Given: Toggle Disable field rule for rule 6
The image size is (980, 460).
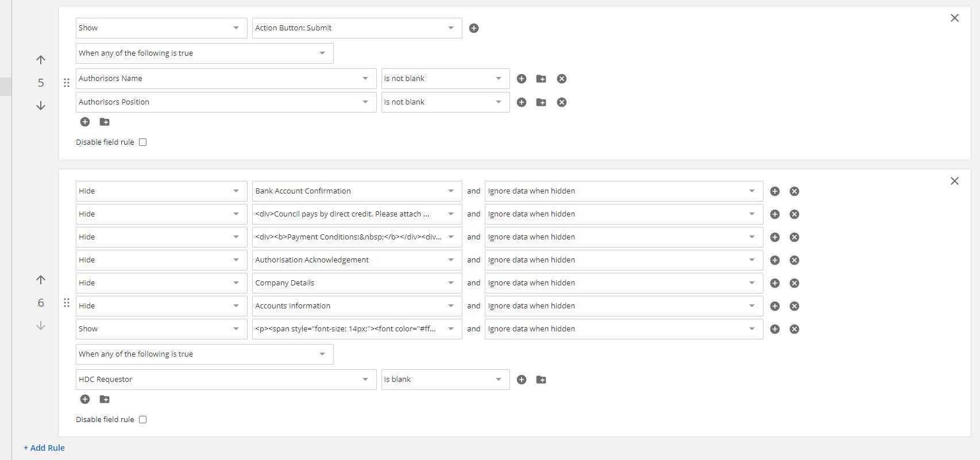Looking at the screenshot, I should tap(142, 420).
